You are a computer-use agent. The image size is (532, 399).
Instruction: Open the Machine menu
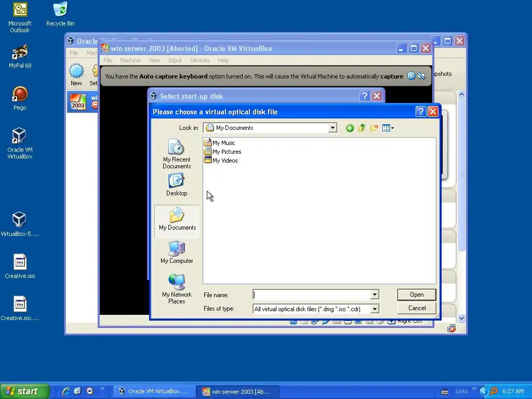pyautogui.click(x=130, y=60)
